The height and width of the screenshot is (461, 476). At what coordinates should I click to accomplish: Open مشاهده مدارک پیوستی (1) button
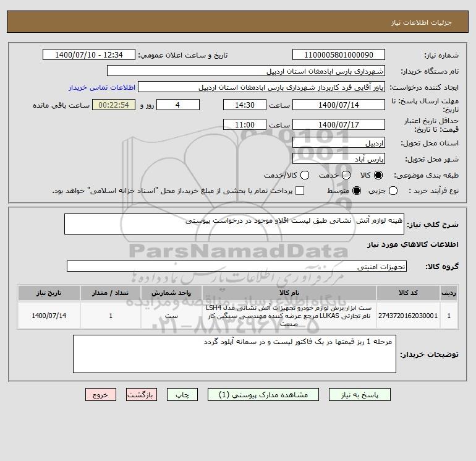263,395
